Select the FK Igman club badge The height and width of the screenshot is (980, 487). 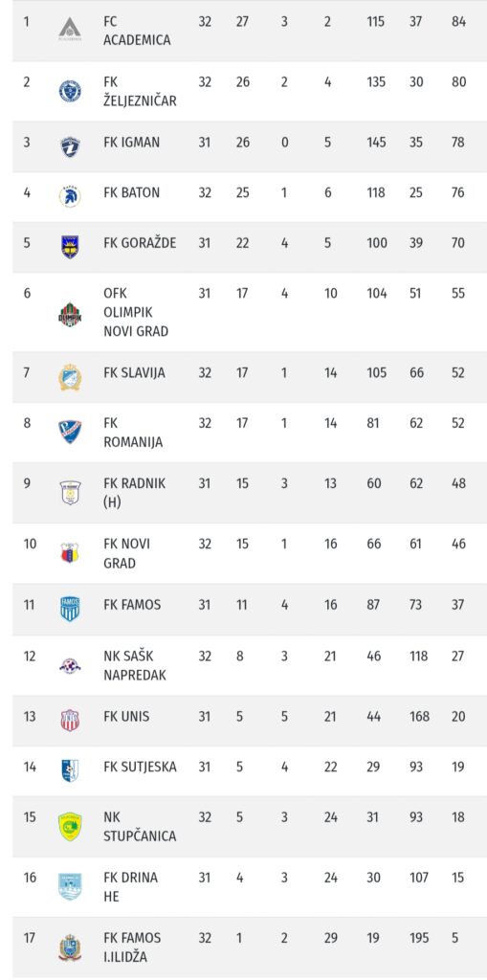[x=70, y=146]
